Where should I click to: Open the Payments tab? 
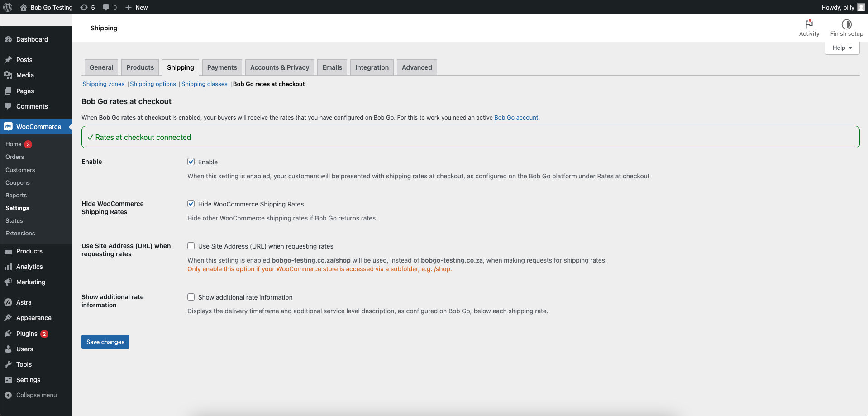coord(222,67)
